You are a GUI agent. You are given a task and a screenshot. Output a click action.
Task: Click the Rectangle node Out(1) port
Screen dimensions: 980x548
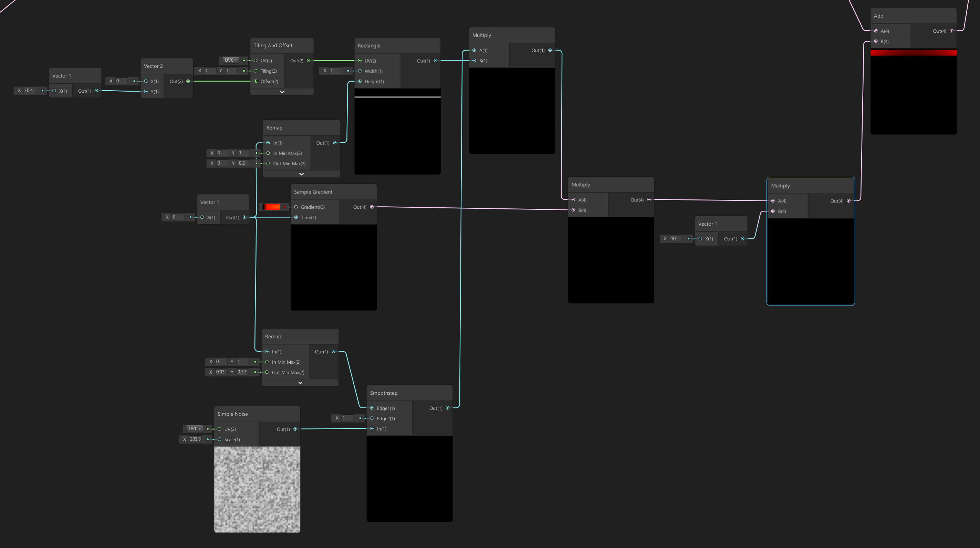coord(436,61)
